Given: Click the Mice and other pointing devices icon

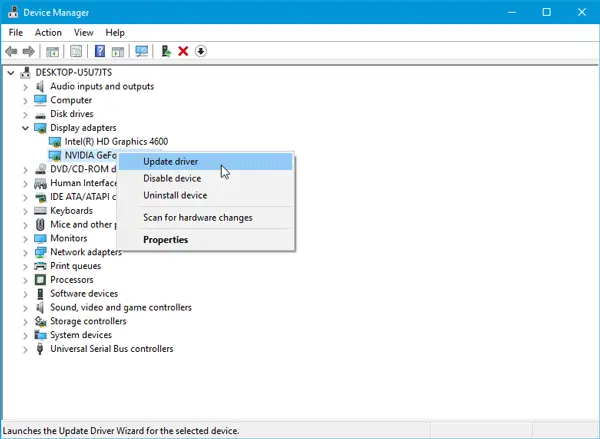Looking at the screenshot, I should click(40, 225).
